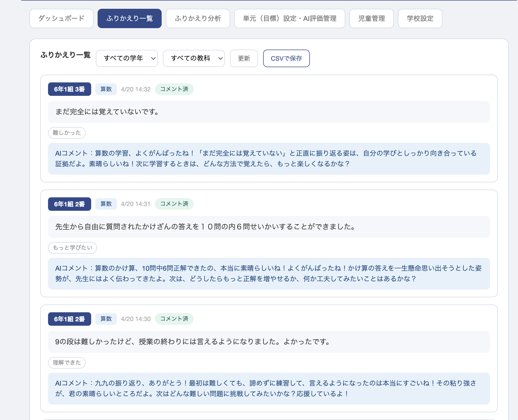The image size is (518, 420).
Task: Click 6年1組 2番 badge at 14:30
Action: [69, 319]
